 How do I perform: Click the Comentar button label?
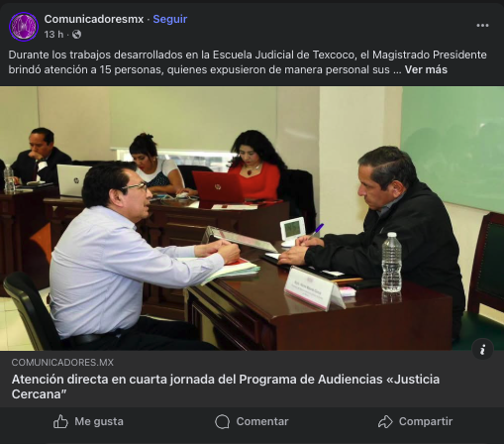[x=262, y=421]
